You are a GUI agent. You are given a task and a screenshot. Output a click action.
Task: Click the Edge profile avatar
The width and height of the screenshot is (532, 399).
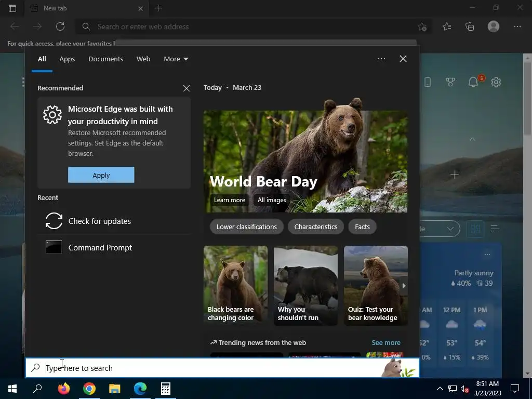coord(494,26)
